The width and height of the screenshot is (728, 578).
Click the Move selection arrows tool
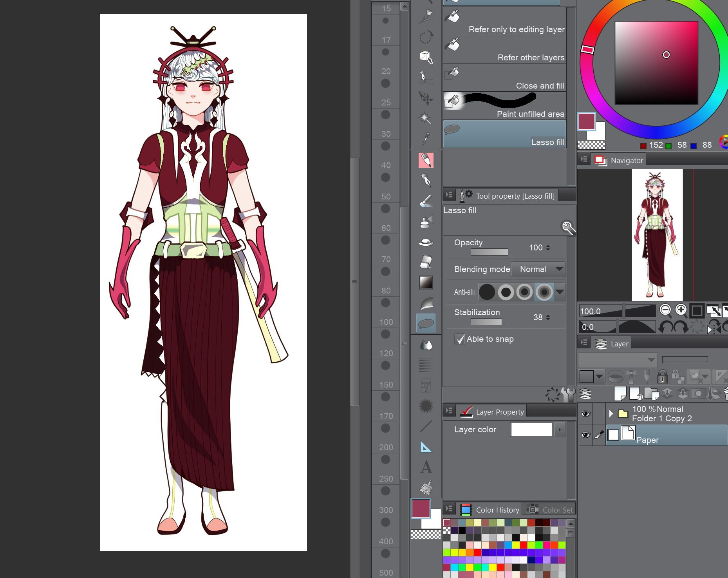(x=426, y=98)
